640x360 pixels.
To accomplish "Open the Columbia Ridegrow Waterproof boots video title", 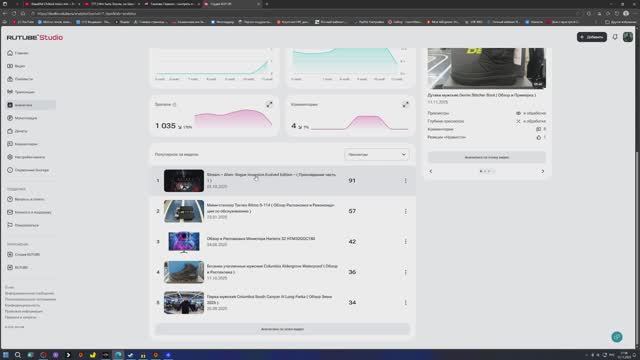I will (272, 269).
